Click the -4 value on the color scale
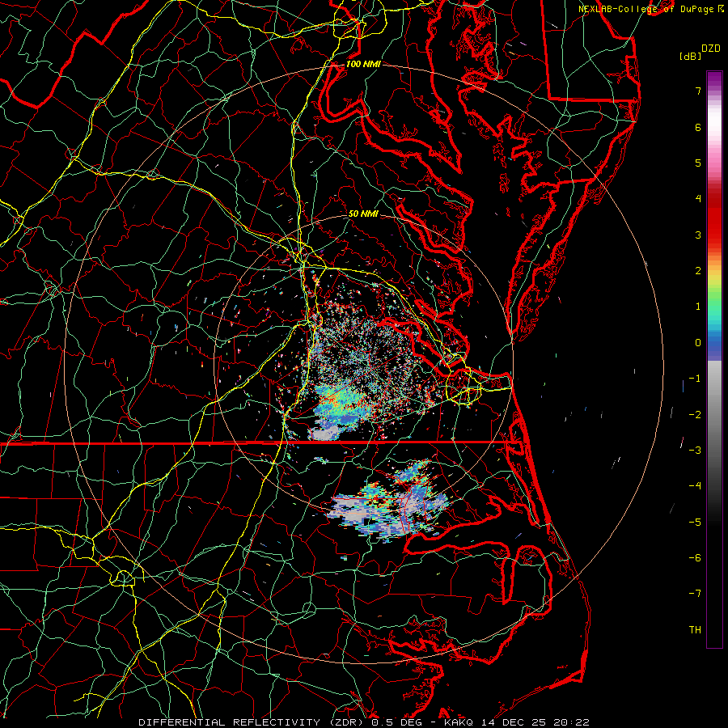728x728 pixels. click(x=695, y=486)
